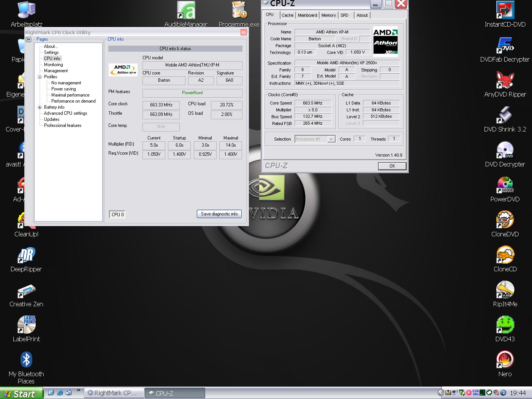Image resolution: width=532 pixels, height=399 pixels.
Task: Click the Windows Start button
Action: [21, 394]
